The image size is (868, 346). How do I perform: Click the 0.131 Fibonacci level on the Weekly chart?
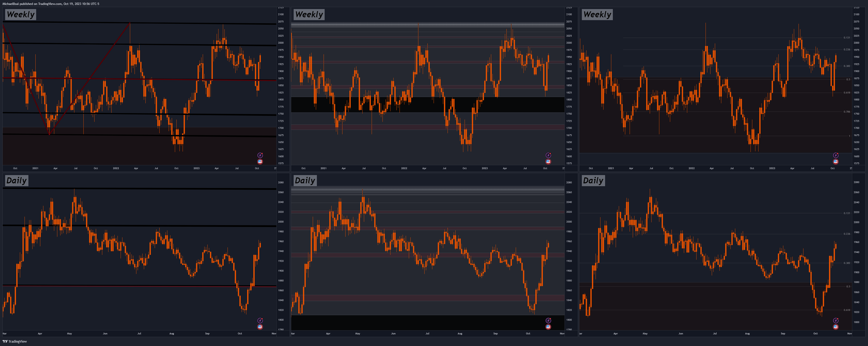coord(847,38)
